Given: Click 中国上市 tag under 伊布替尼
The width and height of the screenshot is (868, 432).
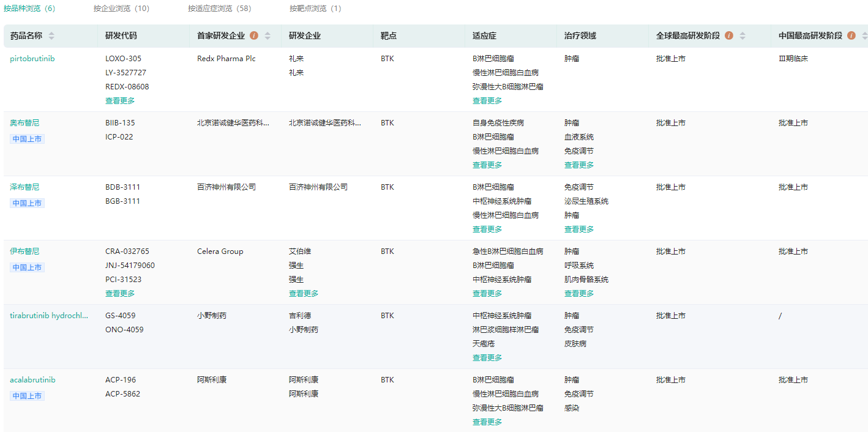Looking at the screenshot, I should pyautogui.click(x=27, y=267).
